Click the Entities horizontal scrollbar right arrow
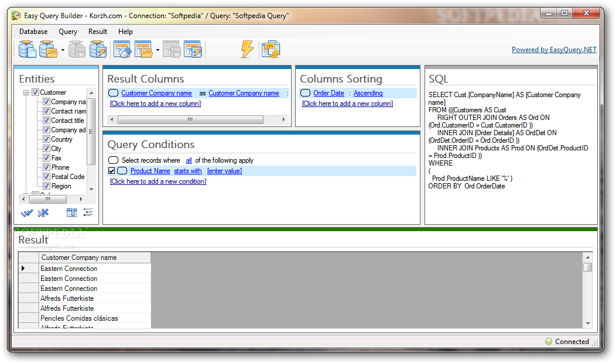 click(81, 199)
